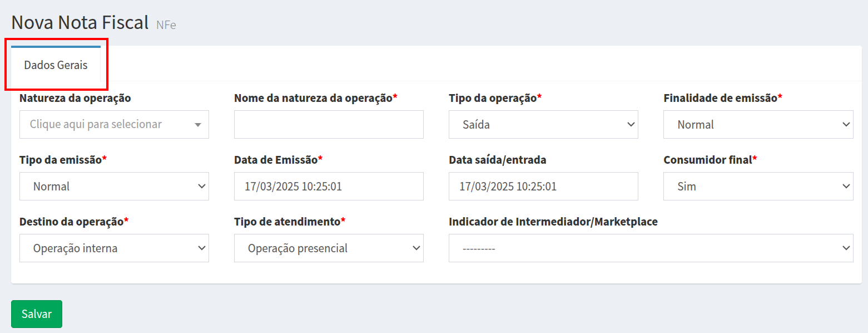The image size is (868, 333).
Task: Switch to the Dados Gerais tab
Action: click(x=56, y=65)
